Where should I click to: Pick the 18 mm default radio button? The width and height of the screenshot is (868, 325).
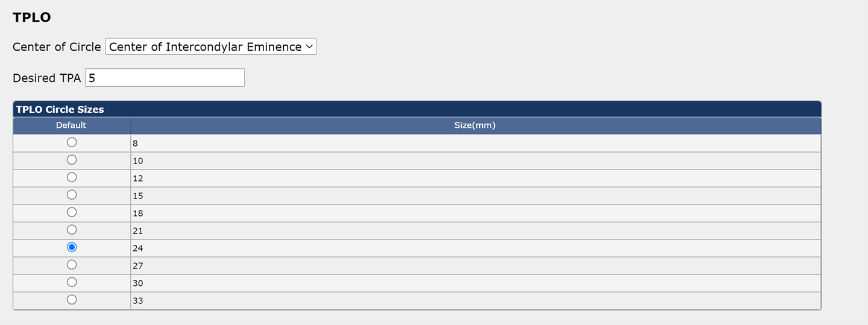[x=72, y=212]
